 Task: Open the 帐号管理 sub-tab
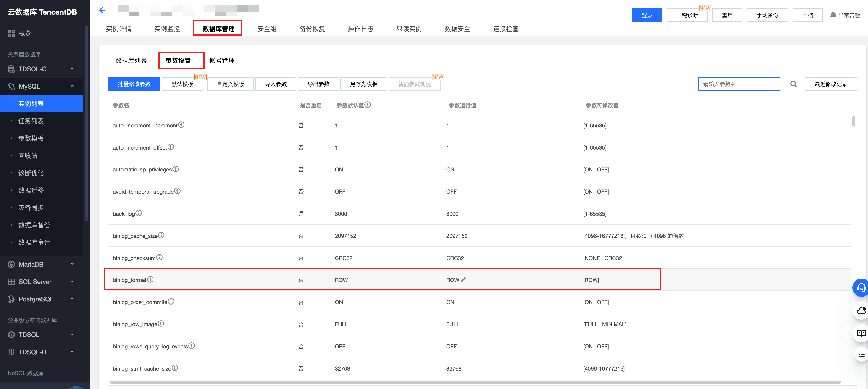click(x=222, y=61)
